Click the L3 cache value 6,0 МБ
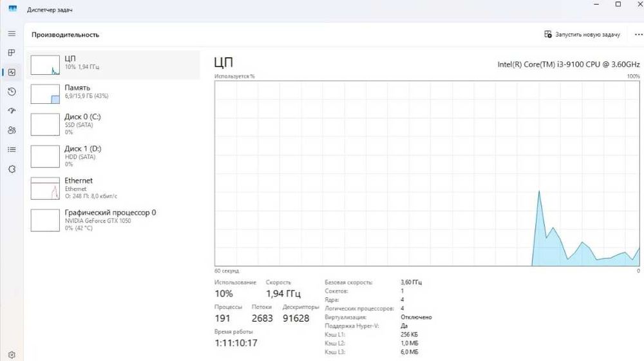 coord(409,352)
